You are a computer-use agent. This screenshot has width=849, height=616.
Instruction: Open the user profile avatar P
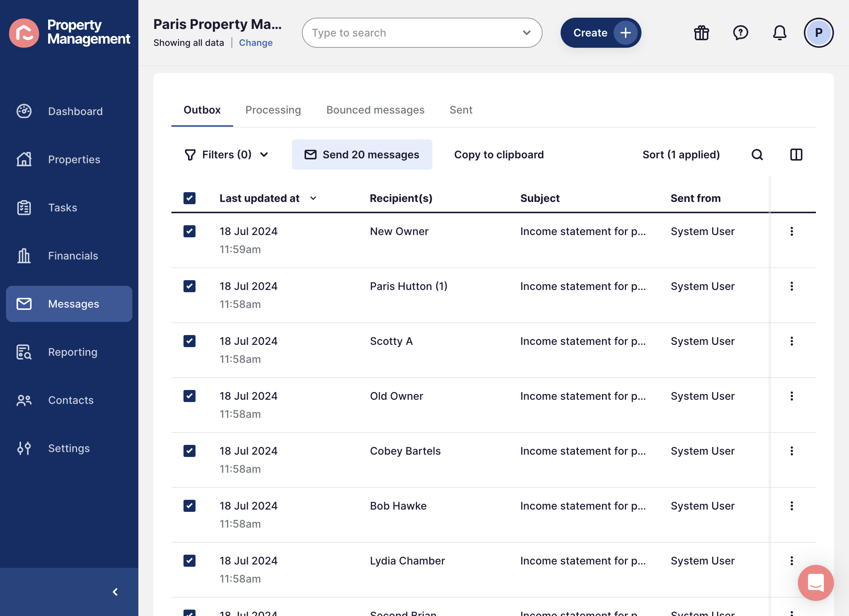819,33
